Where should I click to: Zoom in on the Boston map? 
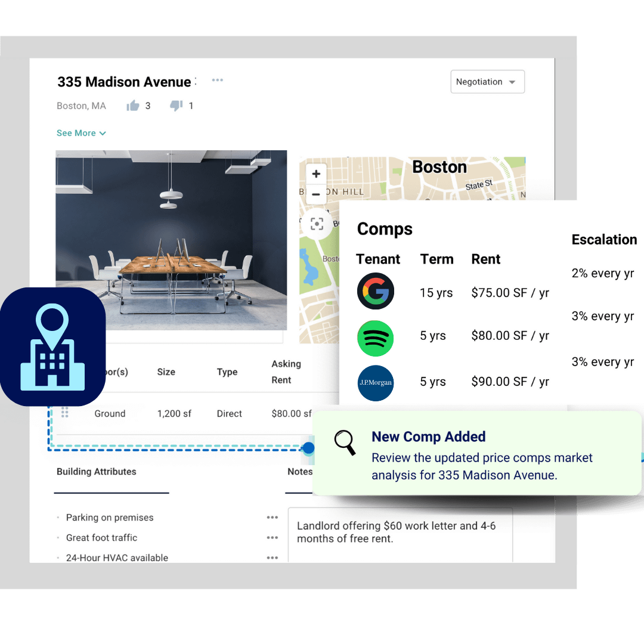coord(316,174)
